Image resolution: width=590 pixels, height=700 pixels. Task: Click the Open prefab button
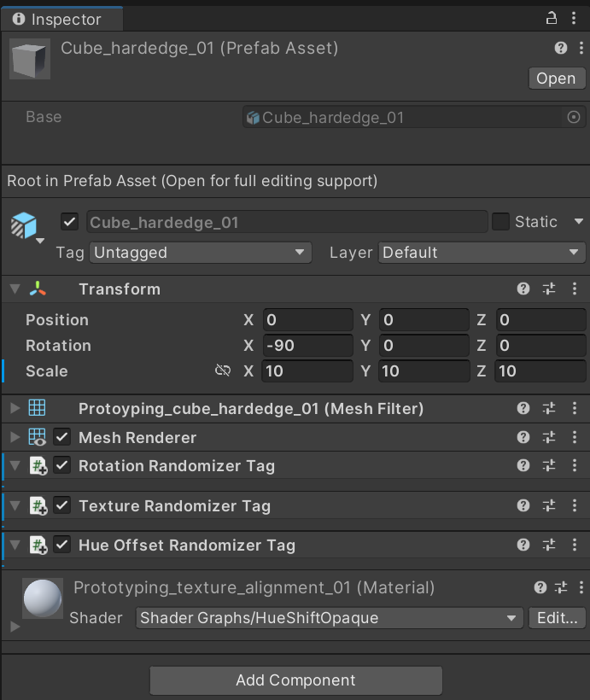(556, 79)
